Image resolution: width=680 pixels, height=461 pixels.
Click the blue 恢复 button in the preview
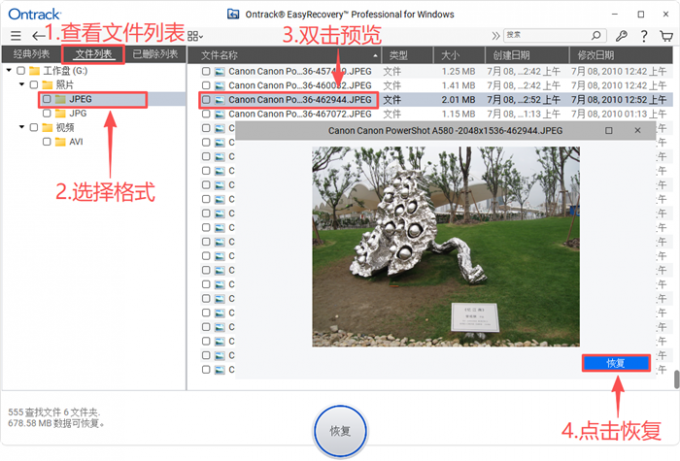click(615, 363)
